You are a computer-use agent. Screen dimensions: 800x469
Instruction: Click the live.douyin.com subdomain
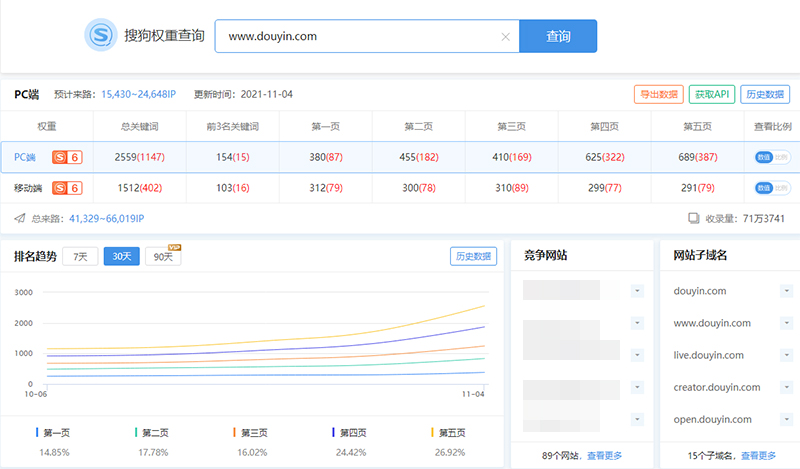tap(708, 355)
